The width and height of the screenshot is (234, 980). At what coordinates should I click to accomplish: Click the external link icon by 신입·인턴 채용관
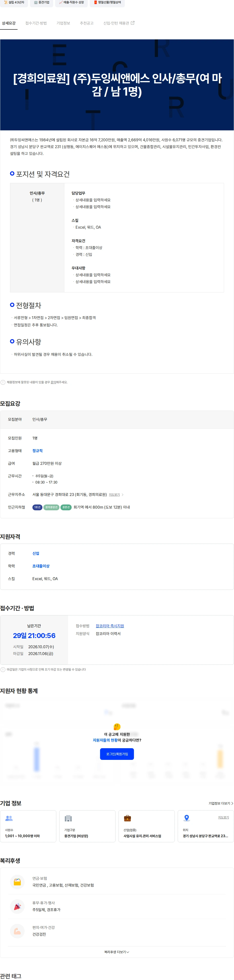(133, 23)
